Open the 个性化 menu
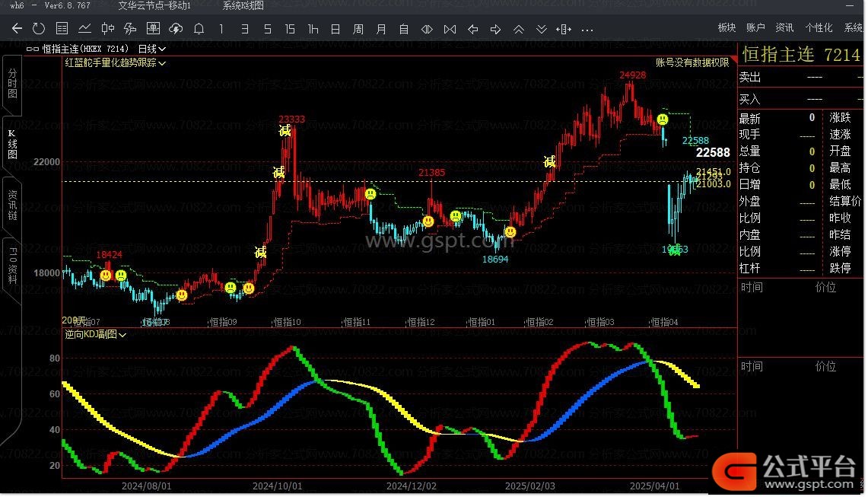Image resolution: width=868 pixels, height=497 pixels. (819, 27)
